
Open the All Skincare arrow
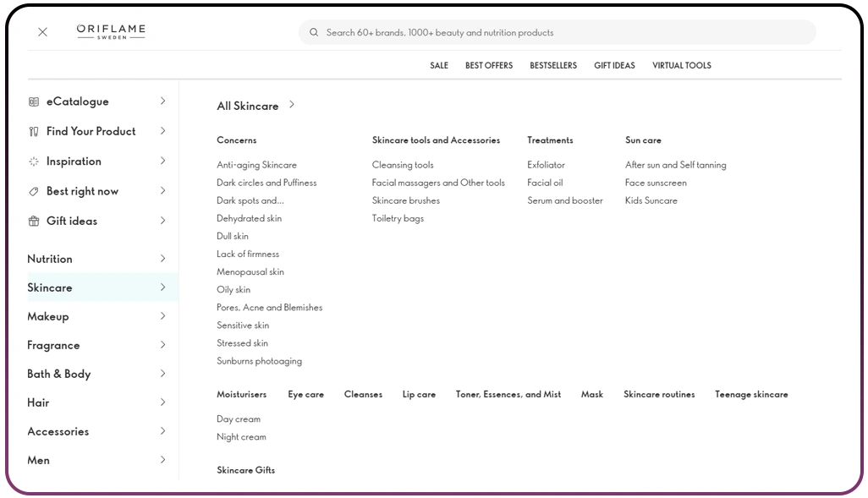pyautogui.click(x=291, y=105)
